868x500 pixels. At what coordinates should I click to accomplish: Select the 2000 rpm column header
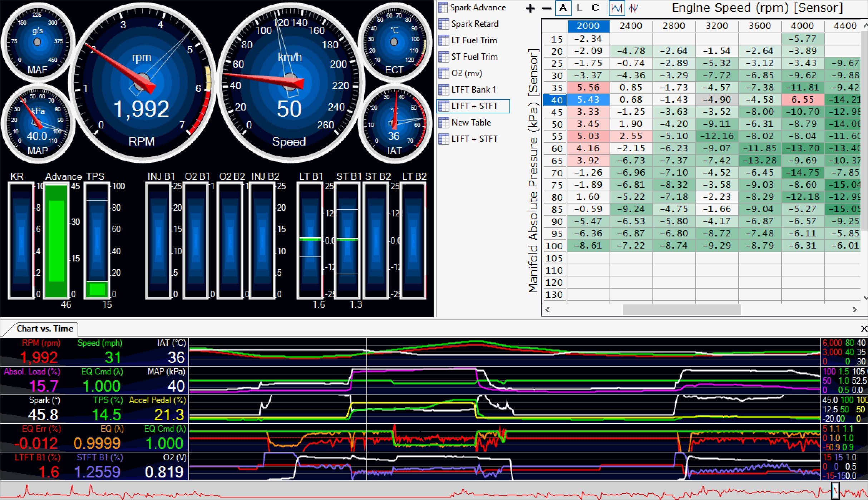pos(588,26)
